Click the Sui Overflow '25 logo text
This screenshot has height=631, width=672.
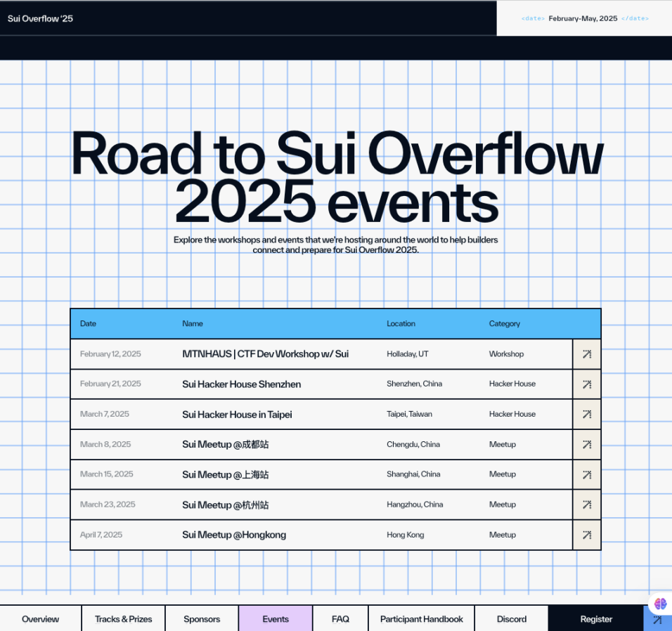pos(40,18)
